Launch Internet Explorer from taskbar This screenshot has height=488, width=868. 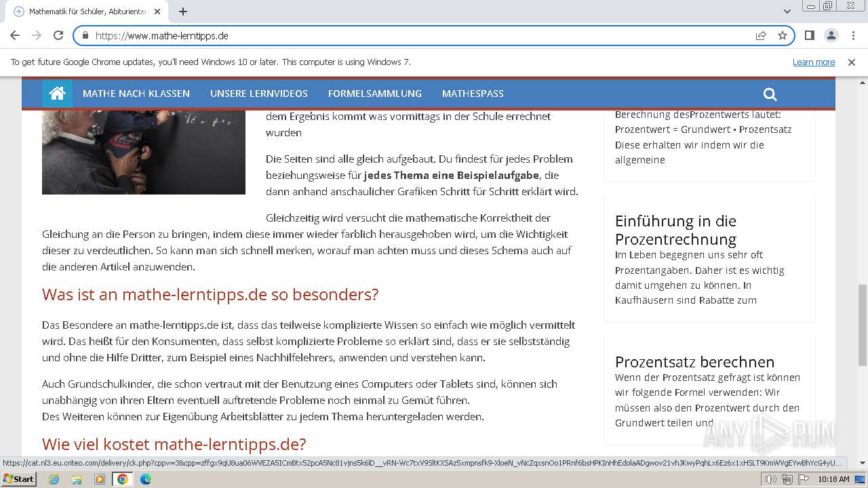click(x=54, y=479)
